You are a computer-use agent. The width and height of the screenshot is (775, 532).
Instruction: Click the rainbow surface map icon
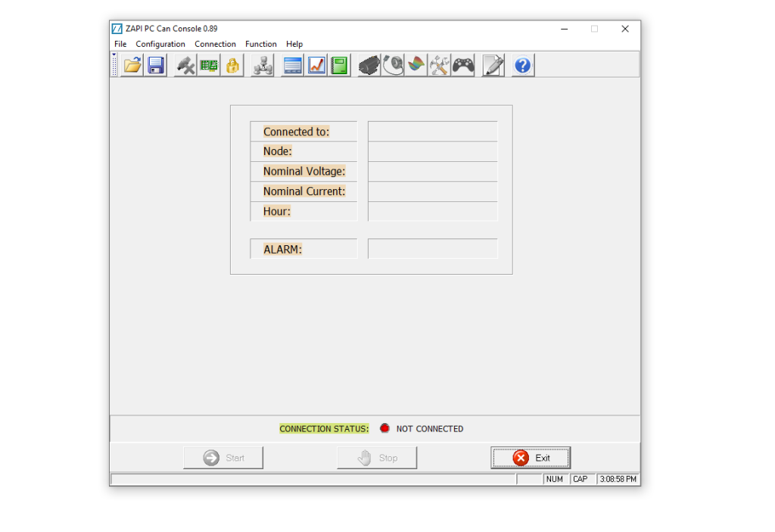pyautogui.click(x=416, y=65)
